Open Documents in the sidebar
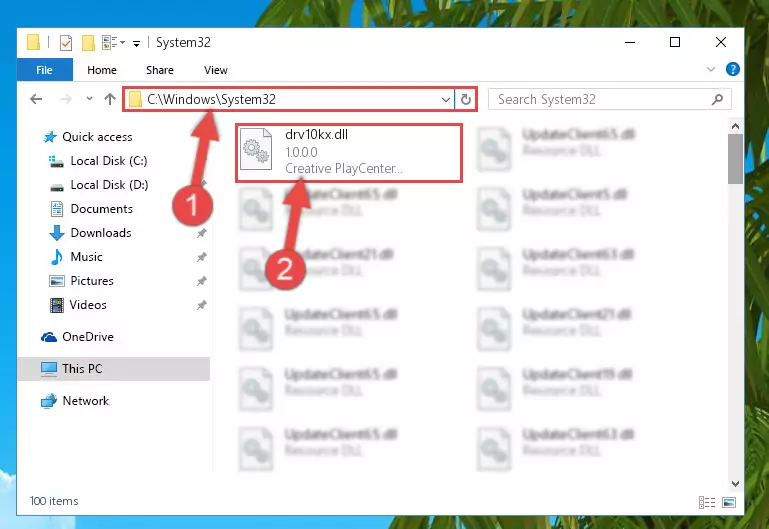The width and height of the screenshot is (769, 529). (102, 209)
